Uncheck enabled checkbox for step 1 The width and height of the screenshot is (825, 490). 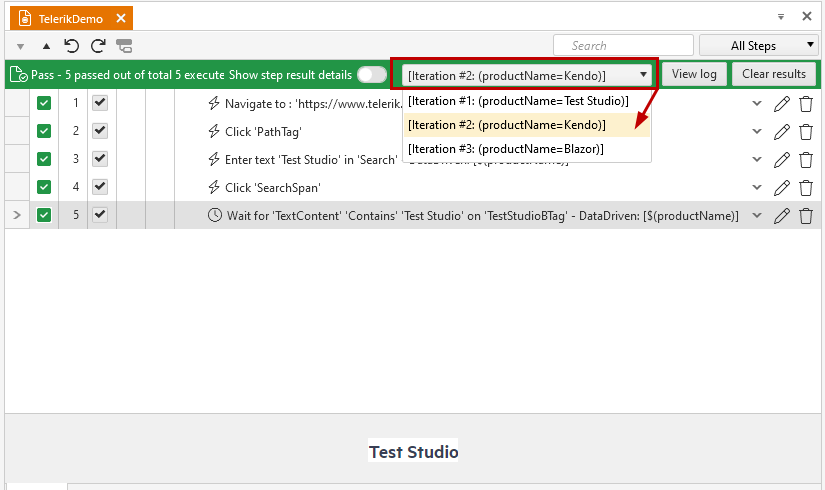pos(100,103)
